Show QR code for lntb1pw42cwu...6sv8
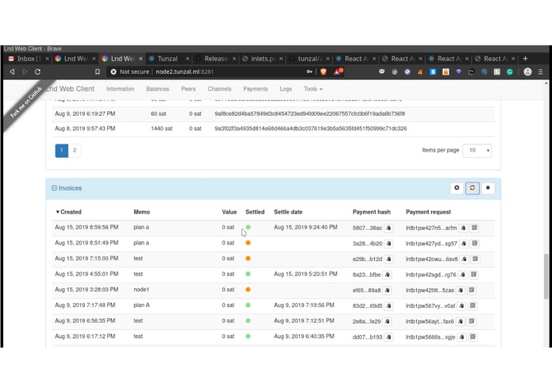This screenshot has height=392, width=552. [x=475, y=259]
